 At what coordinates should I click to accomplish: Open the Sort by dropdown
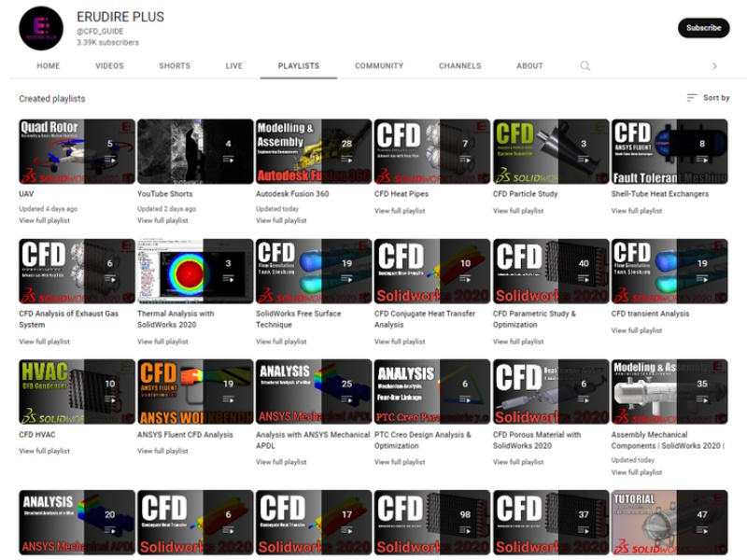pyautogui.click(x=709, y=98)
